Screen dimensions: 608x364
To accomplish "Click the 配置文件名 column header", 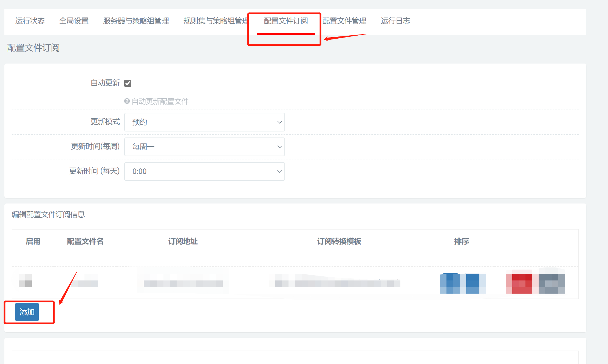I will pos(85,241).
